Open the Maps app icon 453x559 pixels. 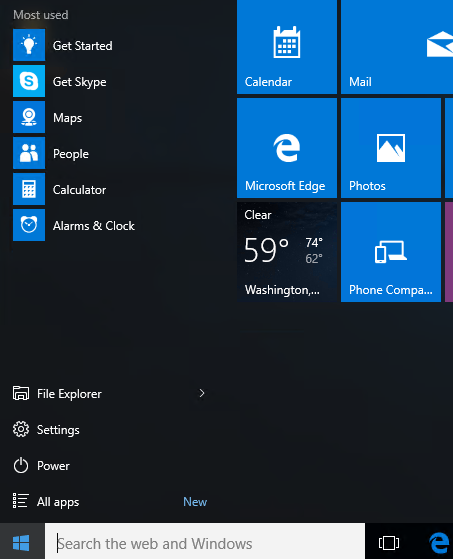pyautogui.click(x=29, y=117)
